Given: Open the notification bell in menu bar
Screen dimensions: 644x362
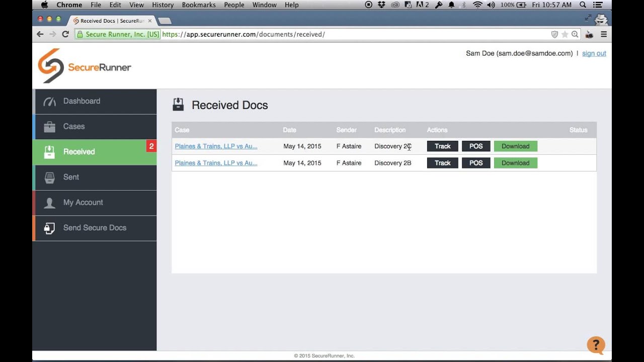Looking at the screenshot, I should coord(451,5).
